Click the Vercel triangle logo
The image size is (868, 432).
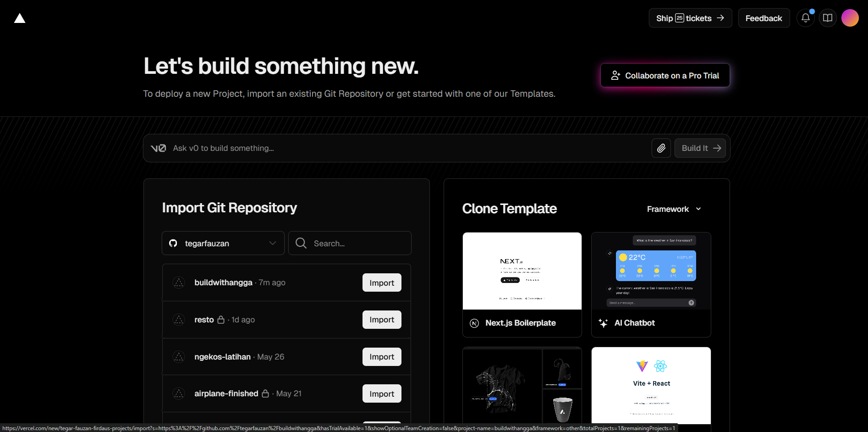tap(20, 18)
